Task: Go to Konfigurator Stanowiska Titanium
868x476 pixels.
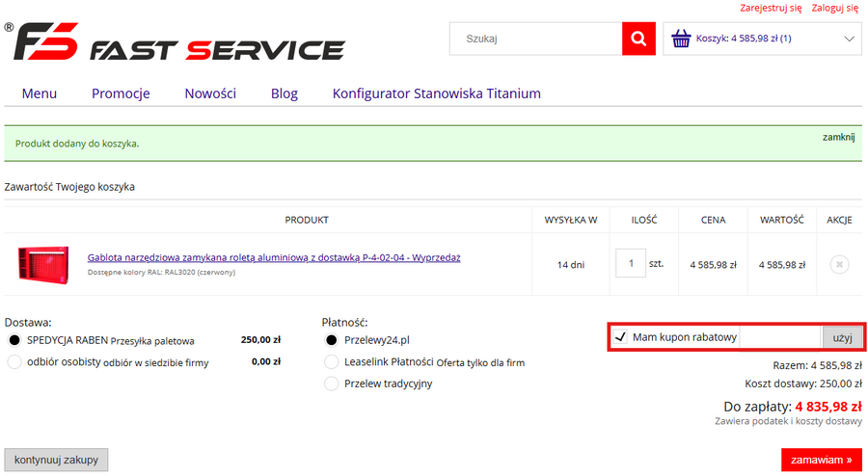Action: tap(436, 93)
